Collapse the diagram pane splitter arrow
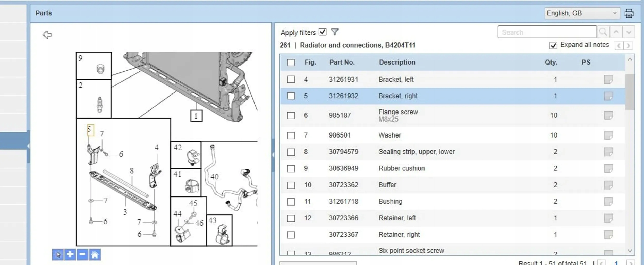Screen dimensions: 644x265 pyautogui.click(x=273, y=155)
